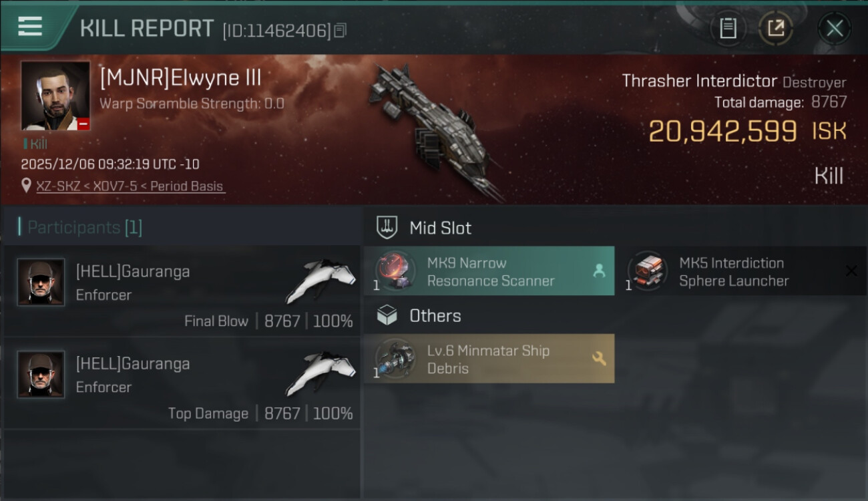The width and height of the screenshot is (868, 501).
Task: Copy the kill report ID icon
Action: point(341,31)
